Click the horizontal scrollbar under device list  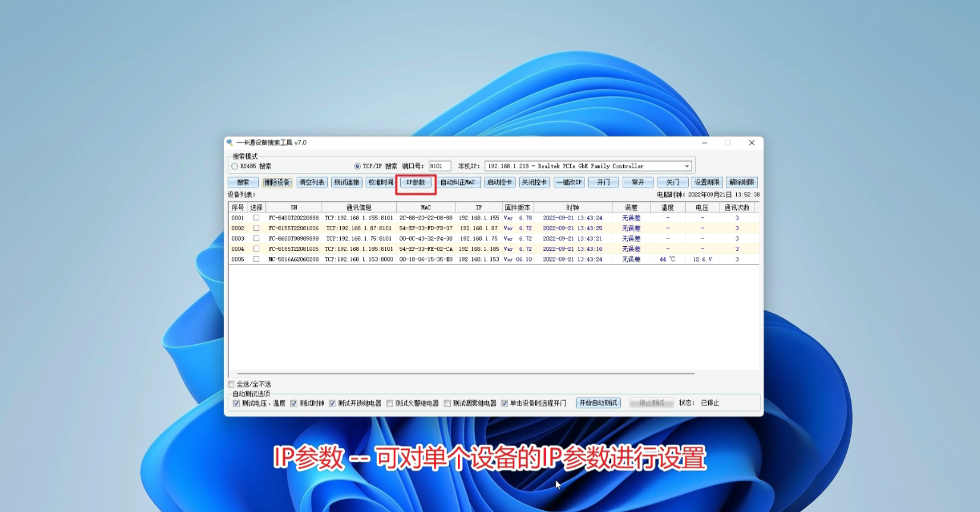[x=466, y=373]
